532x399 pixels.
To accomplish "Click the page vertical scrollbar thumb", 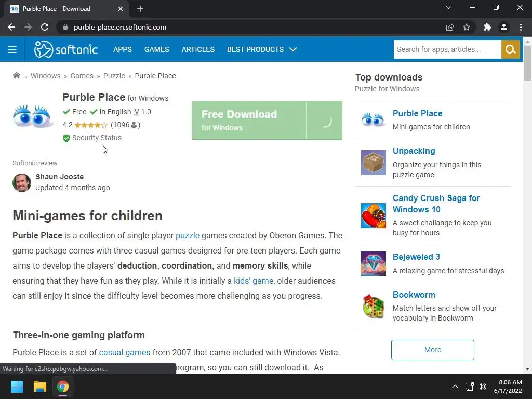I will 527,63.
